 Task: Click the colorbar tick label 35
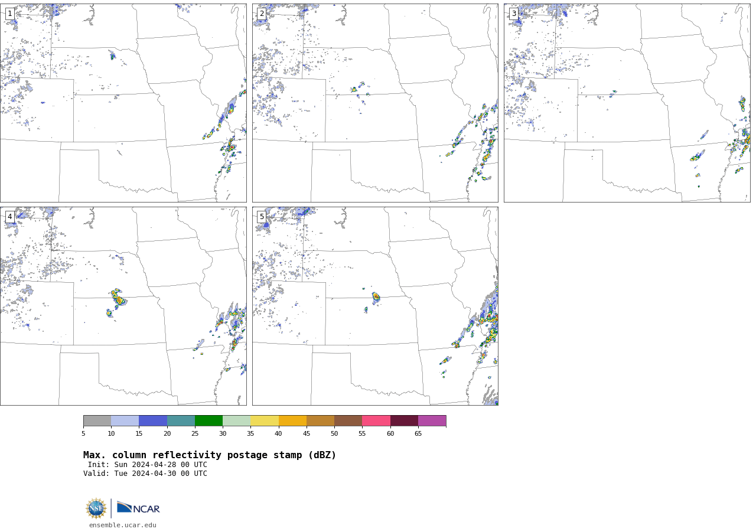click(250, 434)
